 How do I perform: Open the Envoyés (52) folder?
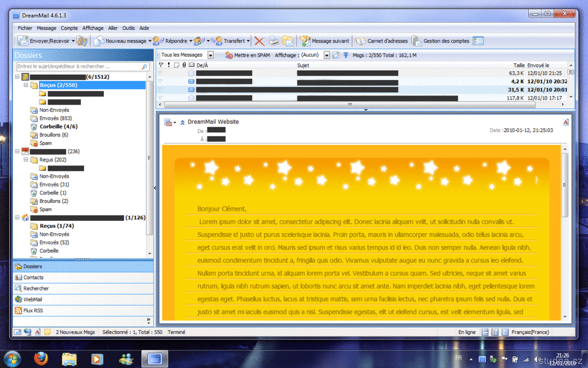click(55, 242)
